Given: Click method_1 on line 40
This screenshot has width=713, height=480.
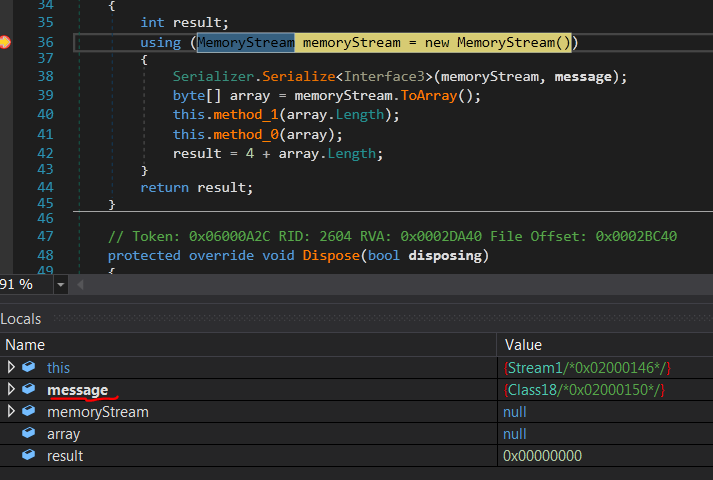Looking at the screenshot, I should [246, 115].
